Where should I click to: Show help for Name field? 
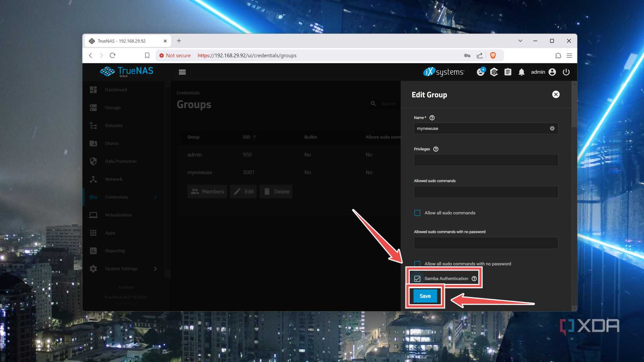[432, 118]
